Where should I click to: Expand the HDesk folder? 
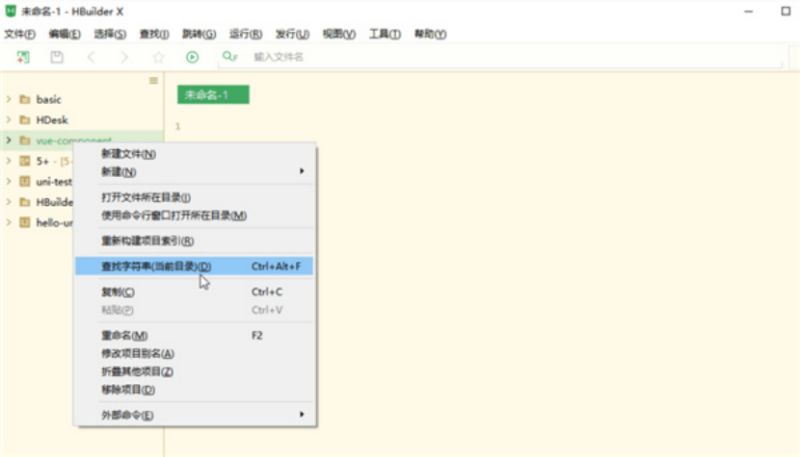pos(9,120)
